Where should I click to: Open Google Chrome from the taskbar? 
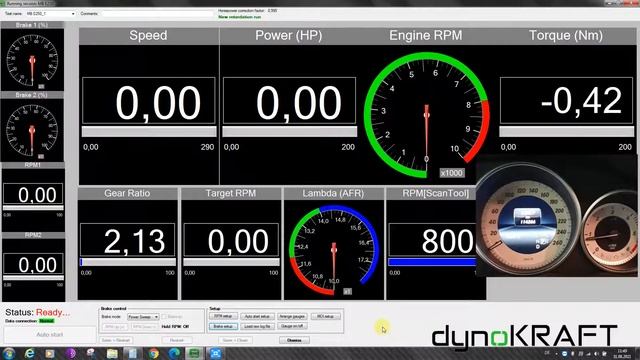[x=153, y=353]
